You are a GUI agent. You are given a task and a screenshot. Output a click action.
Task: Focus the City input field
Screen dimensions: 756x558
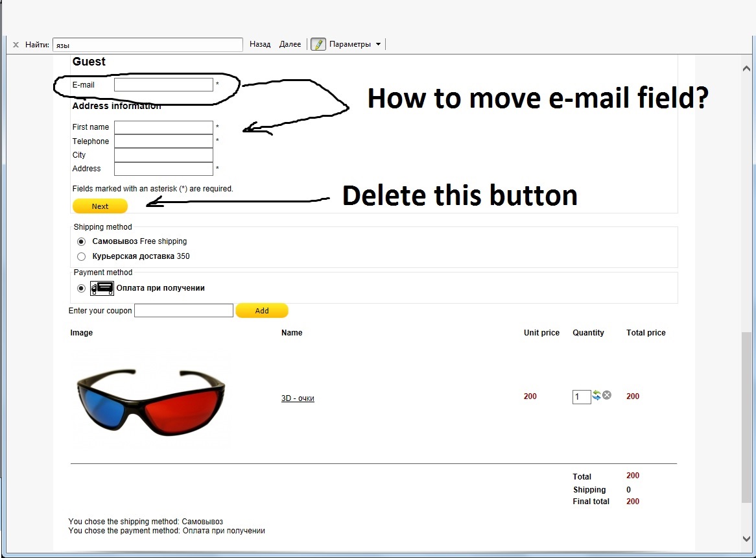pyautogui.click(x=163, y=155)
